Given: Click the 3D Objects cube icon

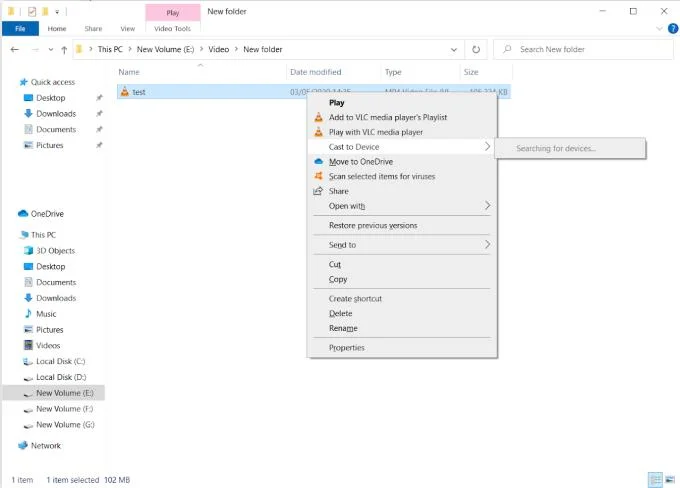Looking at the screenshot, I should (x=28, y=250).
